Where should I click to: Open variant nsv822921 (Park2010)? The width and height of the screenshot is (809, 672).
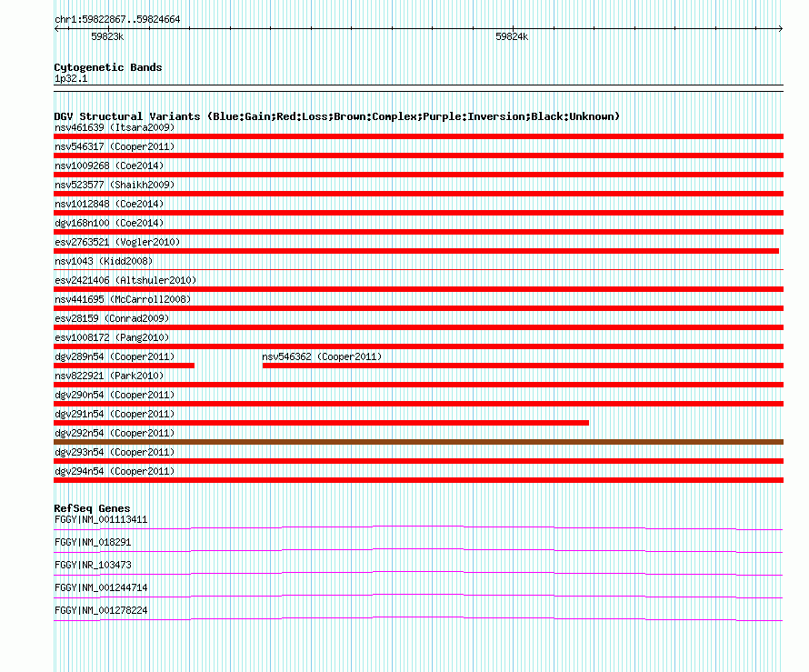109,376
